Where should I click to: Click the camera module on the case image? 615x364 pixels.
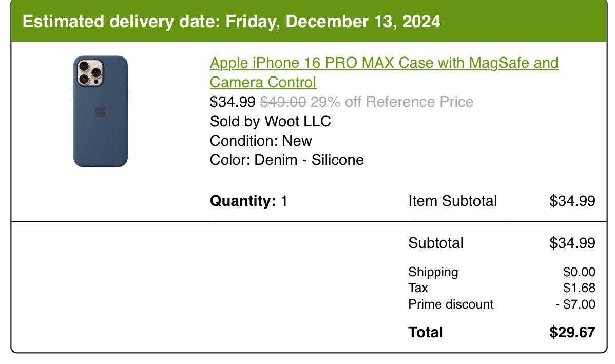90,72
